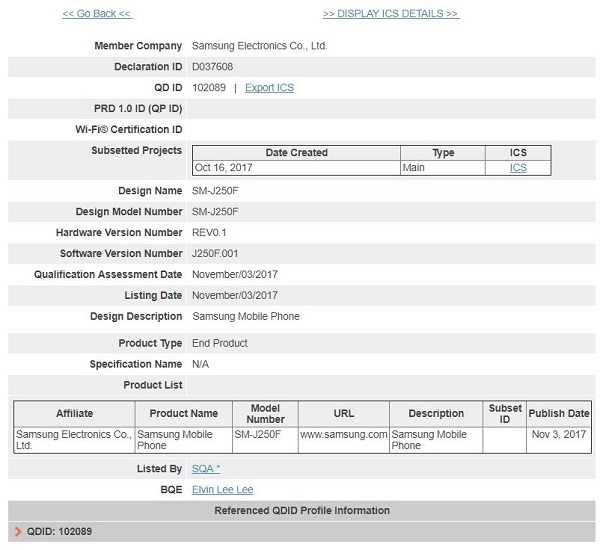Open '>> DISPLAY ICS DETAILS >>' link
The width and height of the screenshot is (600, 550).
point(391,14)
